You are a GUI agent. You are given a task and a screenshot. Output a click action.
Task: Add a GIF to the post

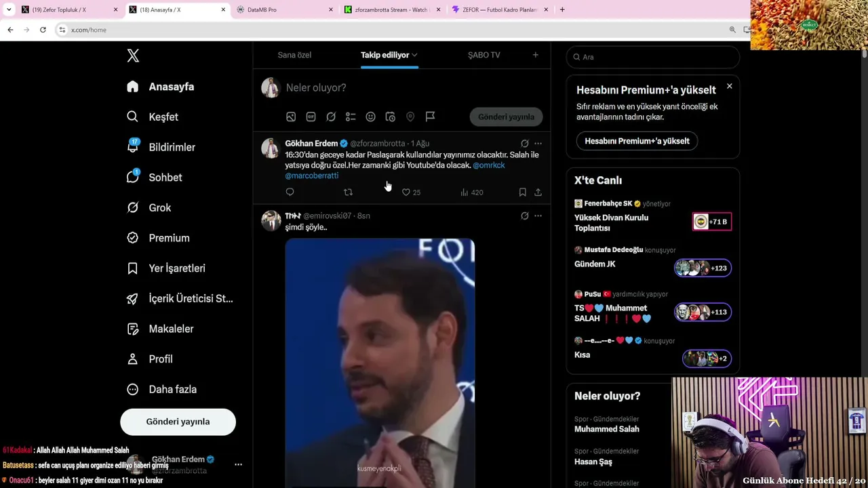(311, 117)
